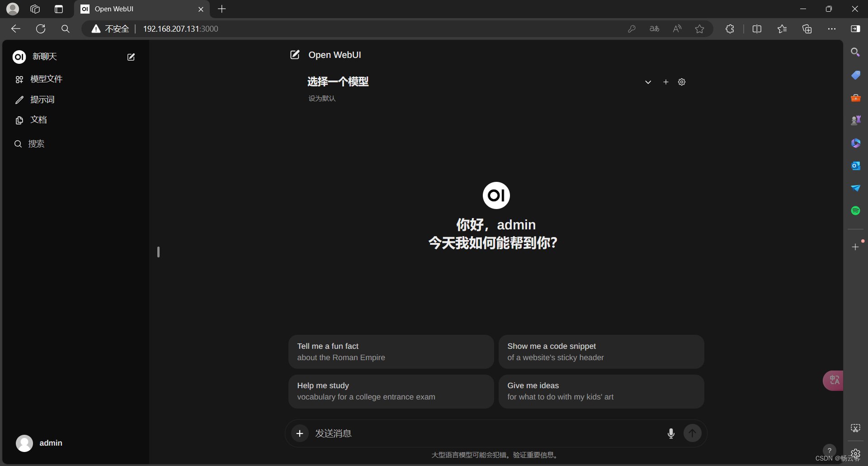Open browser extensions puzzle icon

pyautogui.click(x=730, y=29)
